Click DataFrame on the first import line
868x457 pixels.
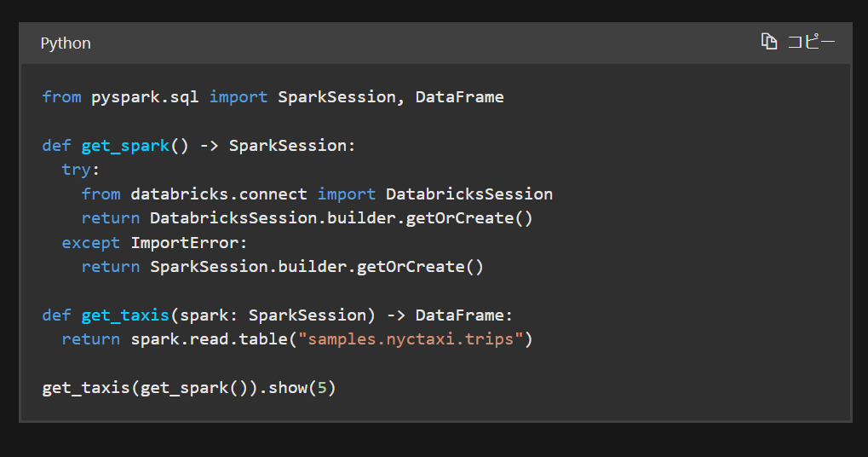[x=459, y=97]
